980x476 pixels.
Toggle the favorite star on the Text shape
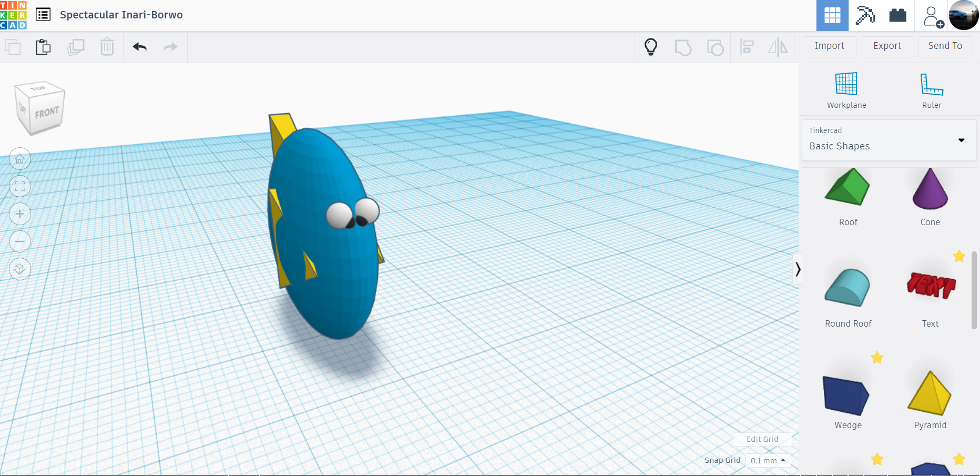[x=959, y=256]
